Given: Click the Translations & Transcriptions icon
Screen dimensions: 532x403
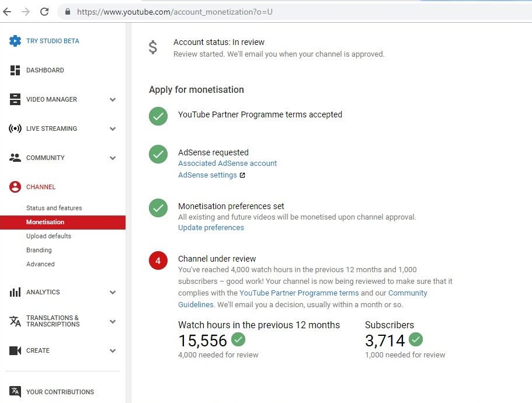Looking at the screenshot, I should coord(15,321).
